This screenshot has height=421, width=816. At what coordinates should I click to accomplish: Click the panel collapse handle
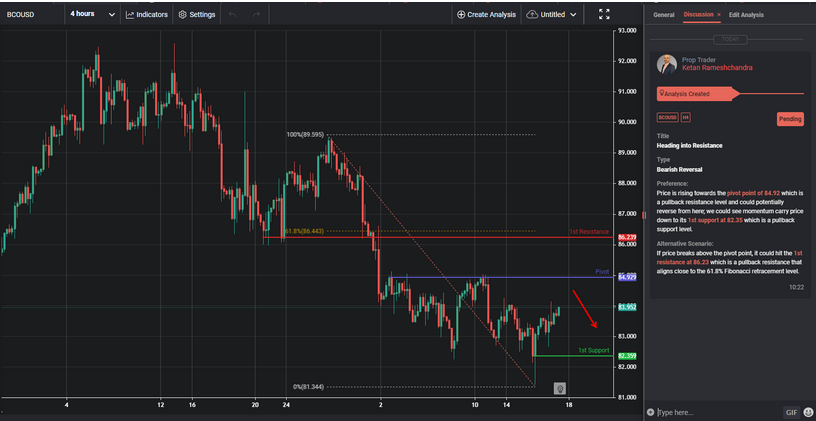pyautogui.click(x=644, y=215)
